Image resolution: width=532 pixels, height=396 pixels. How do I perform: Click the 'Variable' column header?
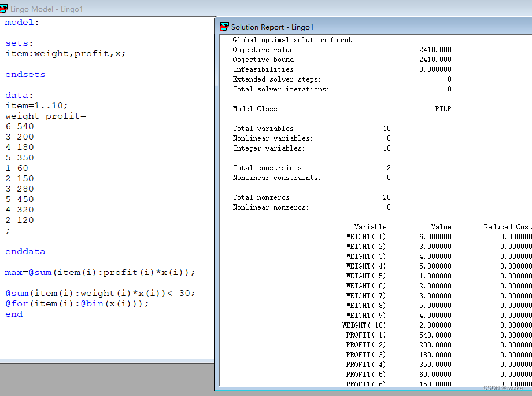(371, 227)
